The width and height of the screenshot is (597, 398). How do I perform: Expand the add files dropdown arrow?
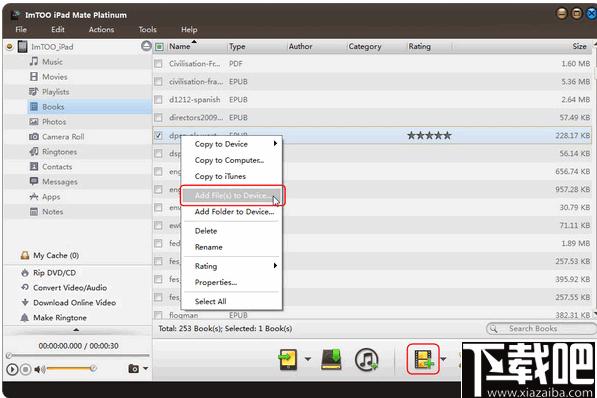(x=444, y=359)
